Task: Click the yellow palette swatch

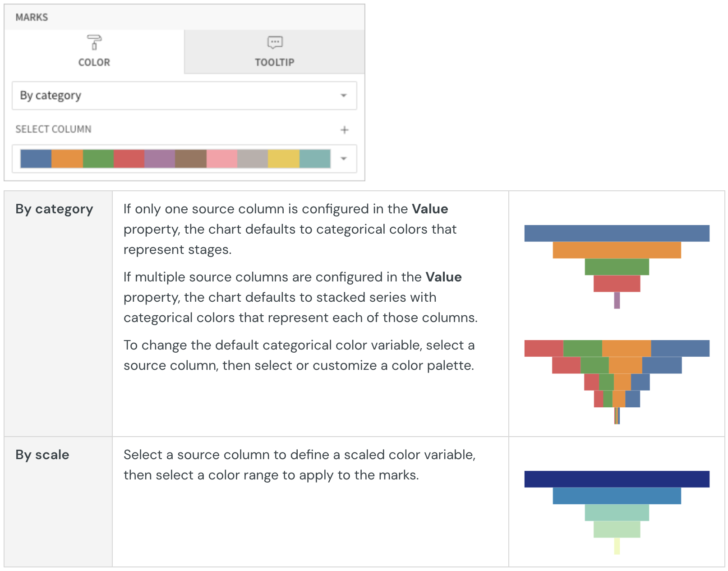Action: (284, 159)
